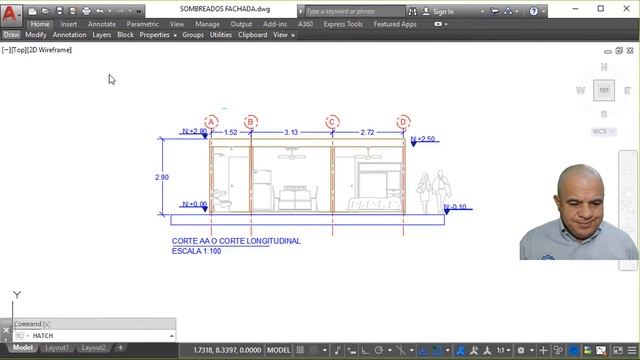The width and height of the screenshot is (640, 360).
Task: Toggle ortho mode in status bar
Action: point(365,350)
